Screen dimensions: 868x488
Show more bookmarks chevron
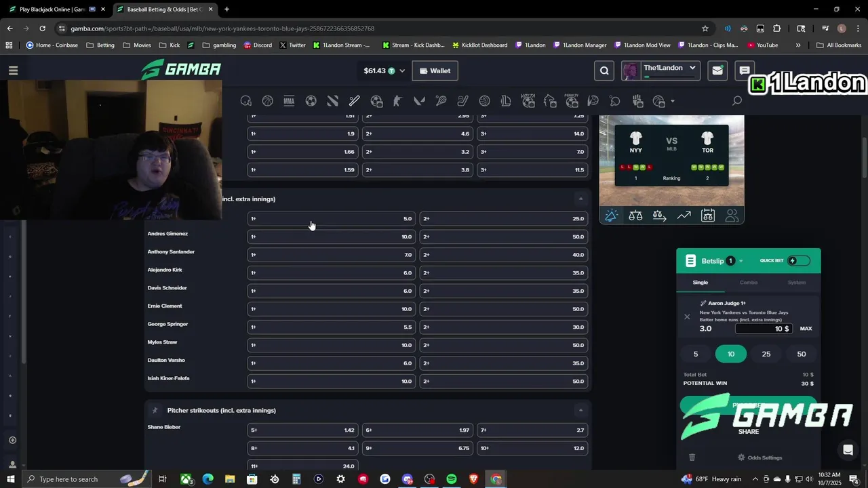tap(798, 45)
